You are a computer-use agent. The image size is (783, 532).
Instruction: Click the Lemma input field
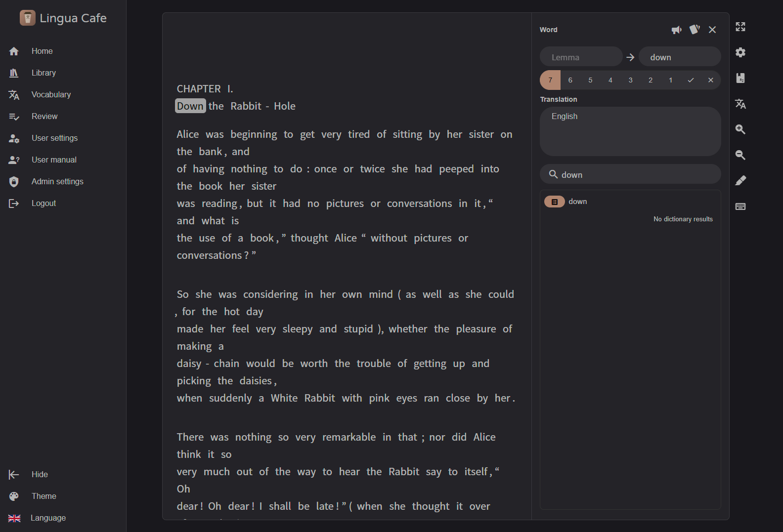pos(581,57)
